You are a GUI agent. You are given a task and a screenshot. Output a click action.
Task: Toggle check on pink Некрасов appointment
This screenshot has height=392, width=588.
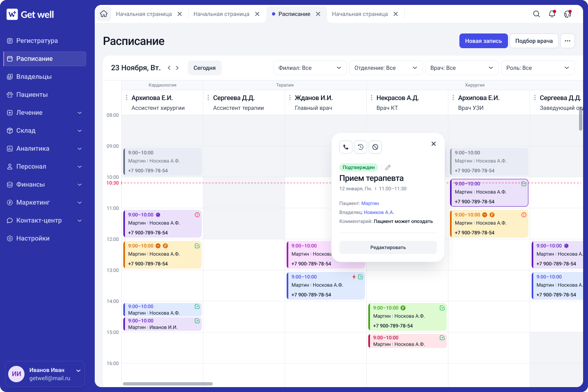pos(442,338)
